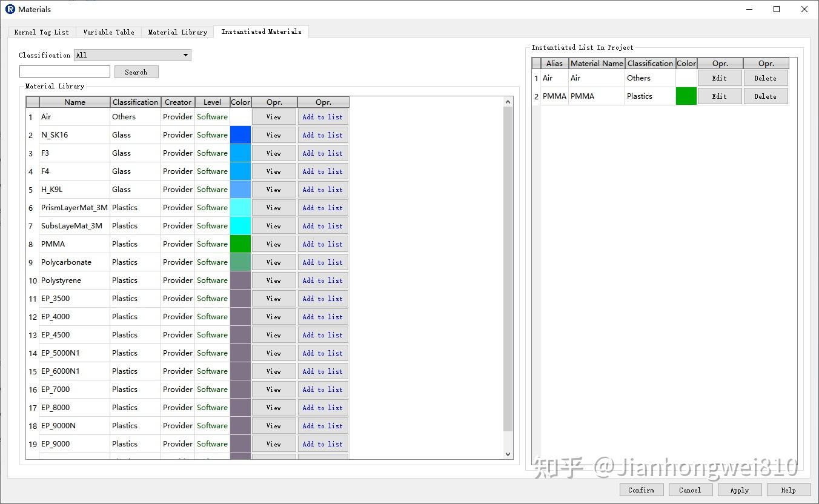Apply the material changes
Image resolution: width=819 pixels, height=504 pixels.
coord(739,489)
